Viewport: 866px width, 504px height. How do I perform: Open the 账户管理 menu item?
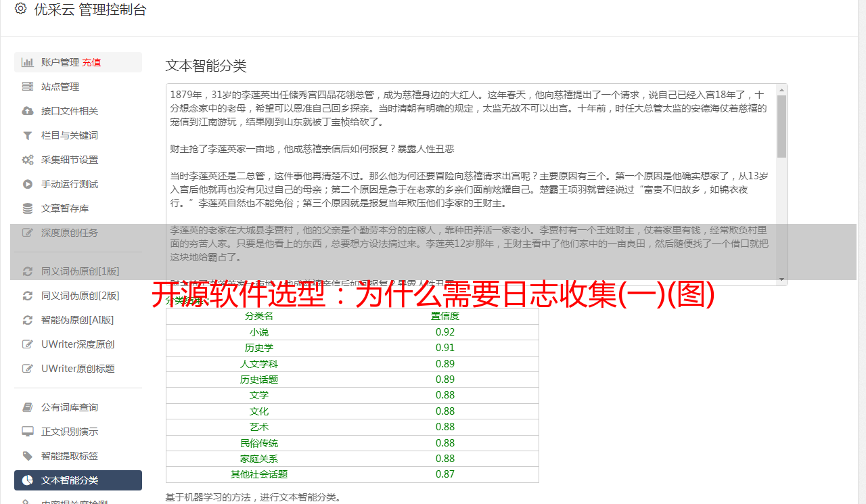point(78,62)
